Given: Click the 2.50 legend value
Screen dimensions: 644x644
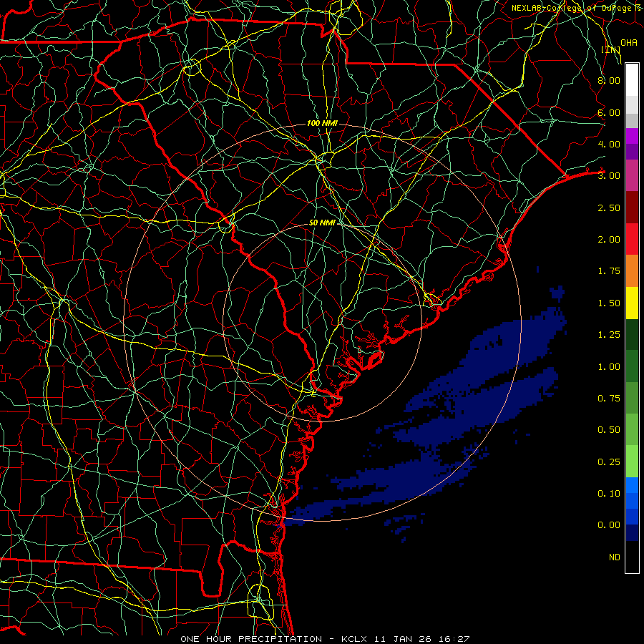Looking at the screenshot, I should click(x=609, y=208).
